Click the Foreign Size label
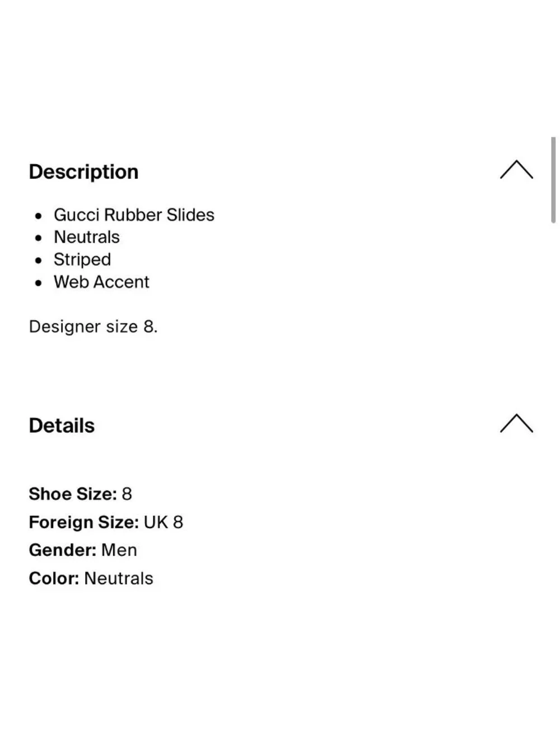 tap(84, 522)
